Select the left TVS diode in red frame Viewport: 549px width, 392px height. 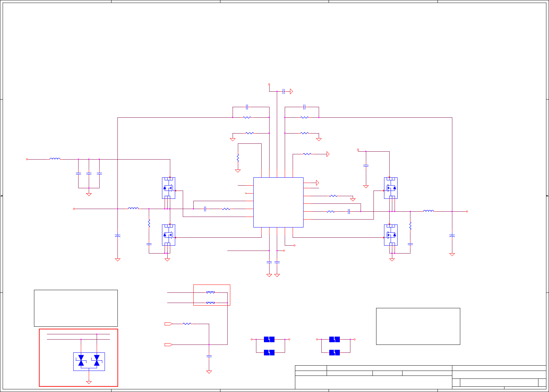[x=81, y=361]
